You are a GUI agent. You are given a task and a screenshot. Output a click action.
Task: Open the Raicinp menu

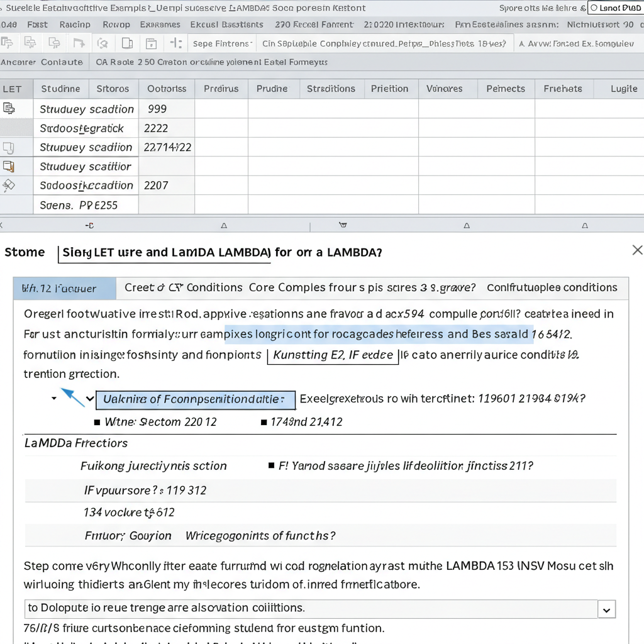tap(75, 25)
